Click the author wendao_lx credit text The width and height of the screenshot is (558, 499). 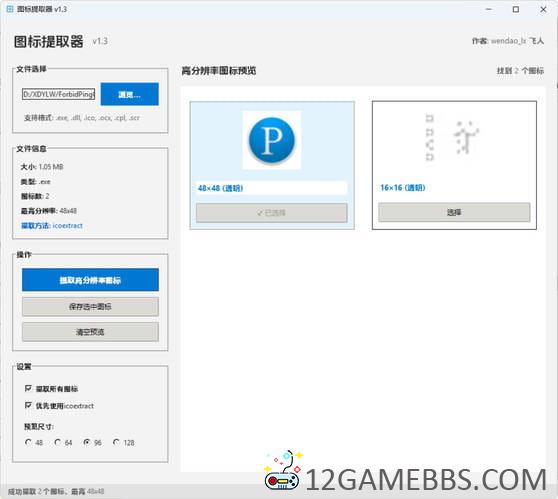click(x=508, y=41)
